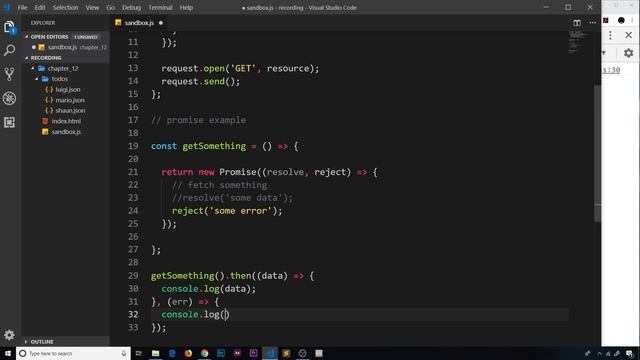
Task: Launch Microsoft Edge from the taskbar
Action: pos(172,353)
